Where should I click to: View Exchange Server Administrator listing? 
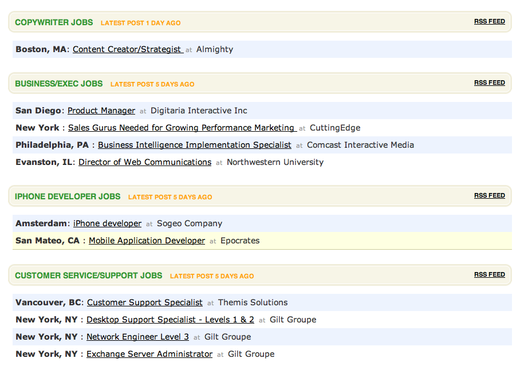tap(149, 354)
